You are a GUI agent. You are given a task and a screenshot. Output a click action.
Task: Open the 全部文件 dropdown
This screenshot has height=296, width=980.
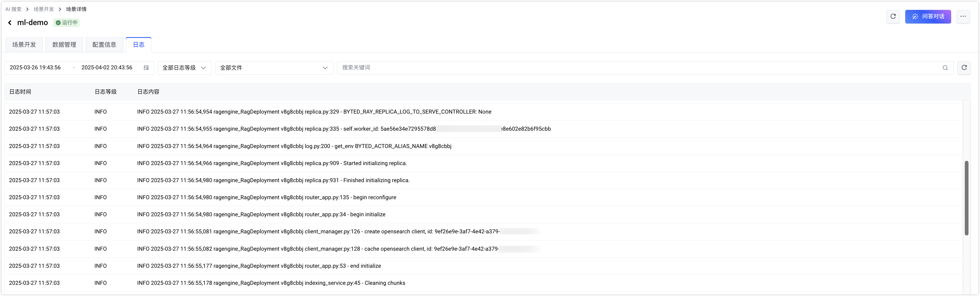(274, 68)
